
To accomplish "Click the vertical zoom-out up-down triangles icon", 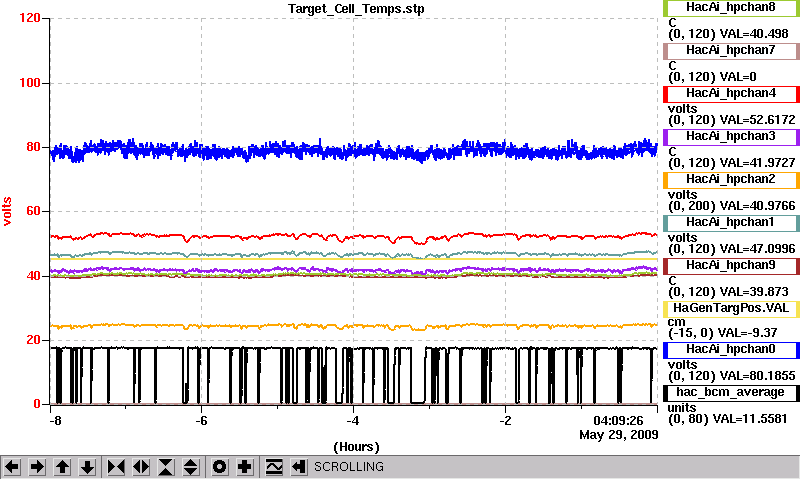I will click(190, 467).
